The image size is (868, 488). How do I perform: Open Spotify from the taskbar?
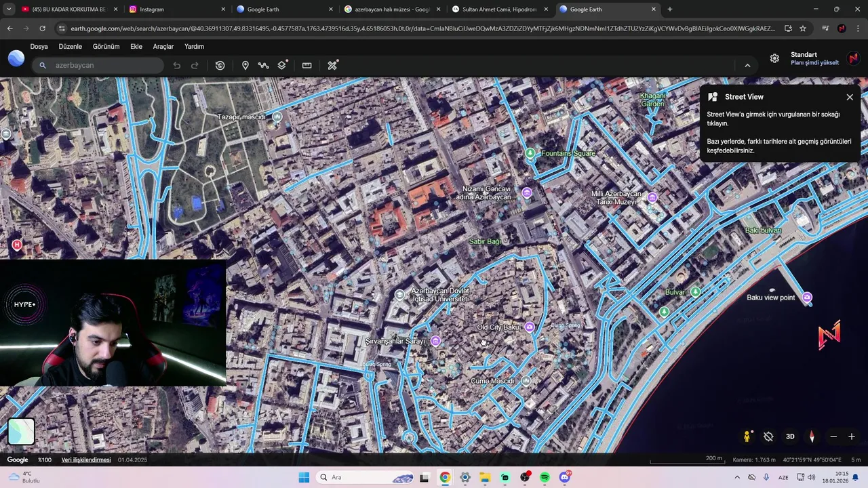click(545, 477)
